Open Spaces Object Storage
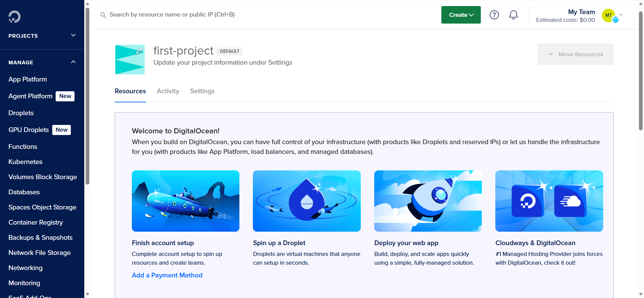The width and height of the screenshot is (644, 298). [42, 207]
